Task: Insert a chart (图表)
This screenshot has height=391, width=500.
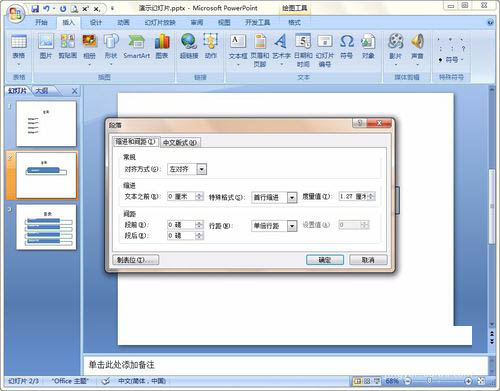Action: (x=162, y=47)
